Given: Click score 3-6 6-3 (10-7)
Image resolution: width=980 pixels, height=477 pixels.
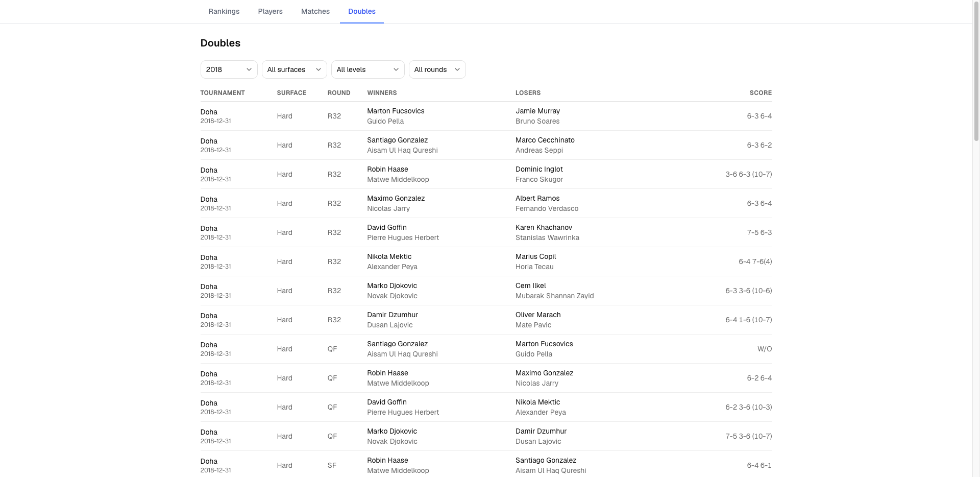Looking at the screenshot, I should 749,174.
